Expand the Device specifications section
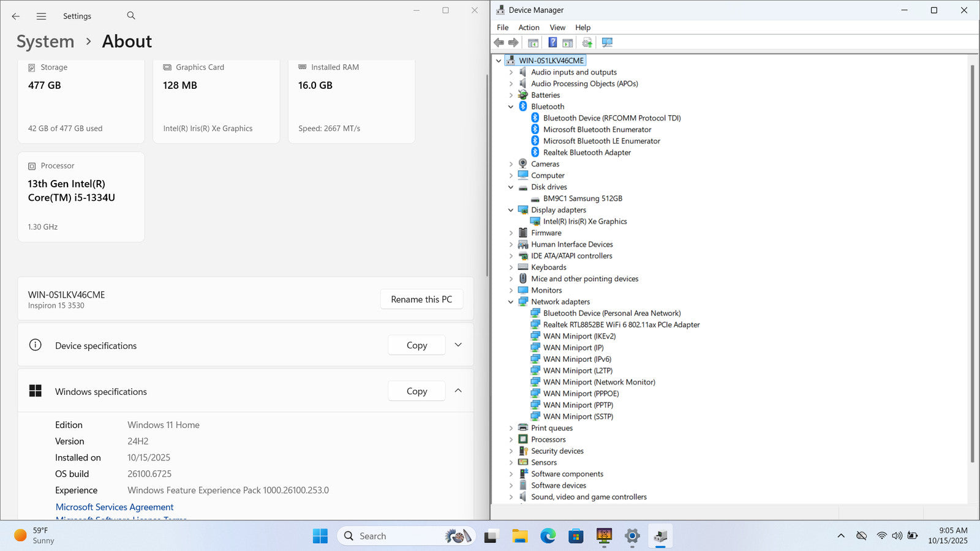This screenshot has height=551, width=980. [x=458, y=345]
